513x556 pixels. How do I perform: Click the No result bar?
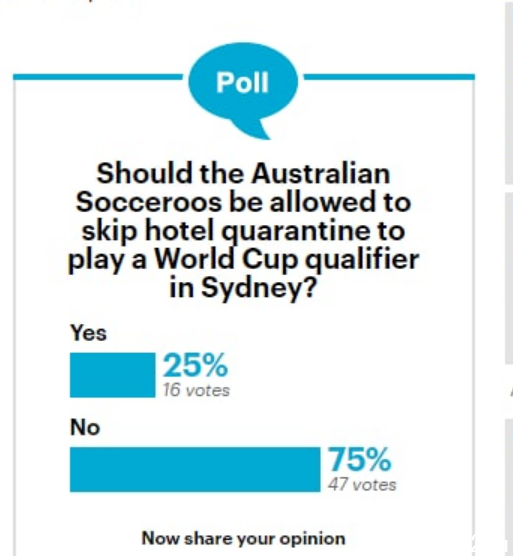(x=195, y=469)
